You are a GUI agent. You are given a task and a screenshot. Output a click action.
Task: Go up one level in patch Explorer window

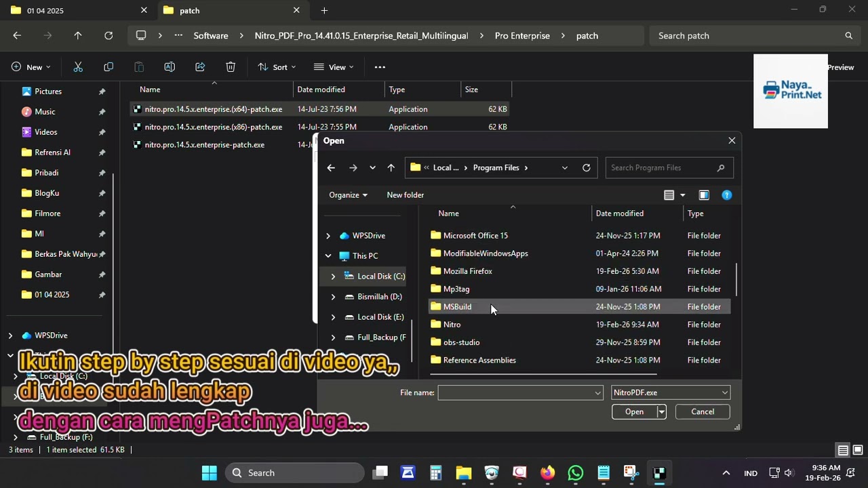coord(78,35)
